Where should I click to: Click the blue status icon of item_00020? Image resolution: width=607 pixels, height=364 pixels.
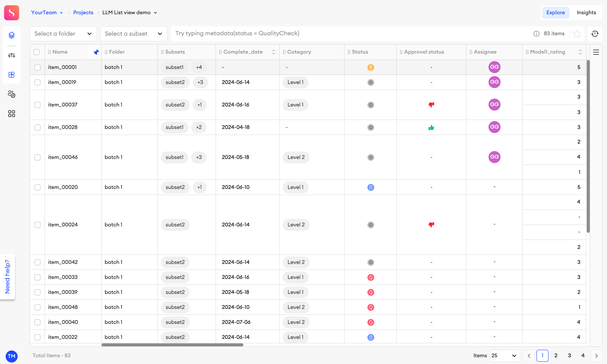tap(371, 187)
